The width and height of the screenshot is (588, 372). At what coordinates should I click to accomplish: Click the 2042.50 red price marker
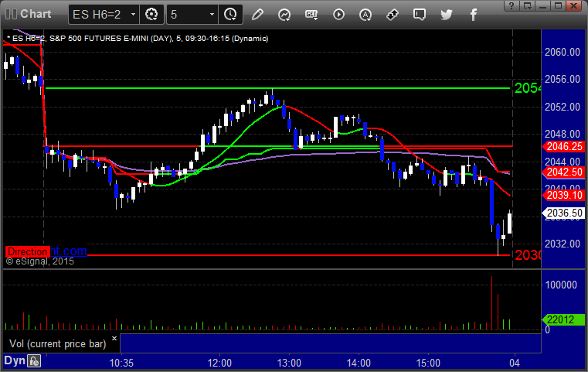click(563, 172)
